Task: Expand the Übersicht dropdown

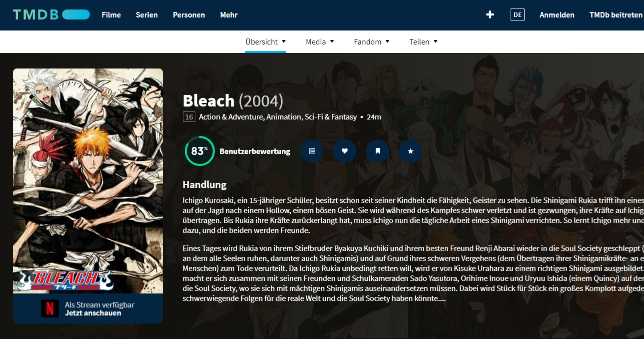Action: pyautogui.click(x=265, y=41)
